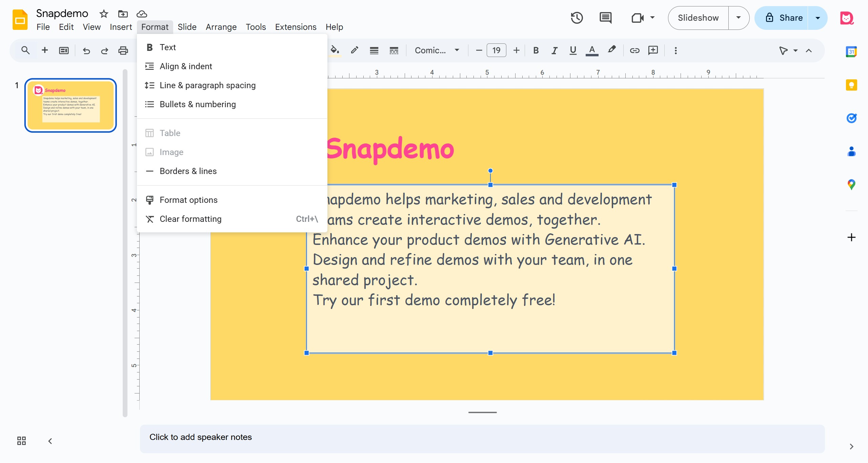
Task: Open the Arrange menu
Action: click(221, 27)
